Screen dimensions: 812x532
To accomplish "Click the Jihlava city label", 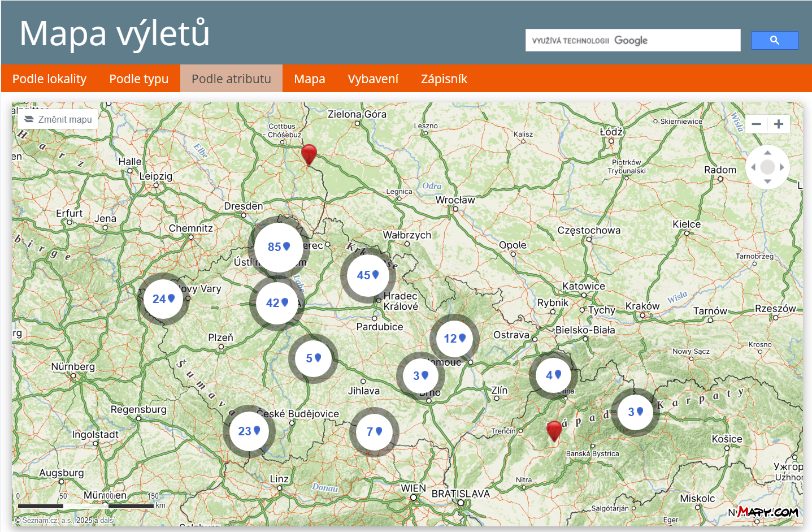I will (x=364, y=391).
